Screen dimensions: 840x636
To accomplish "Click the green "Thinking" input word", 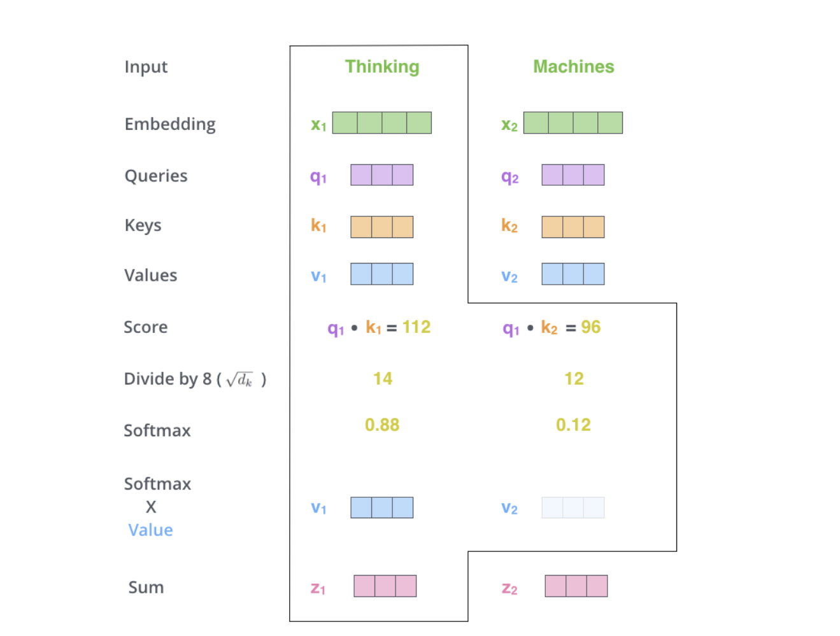I will 382,67.
